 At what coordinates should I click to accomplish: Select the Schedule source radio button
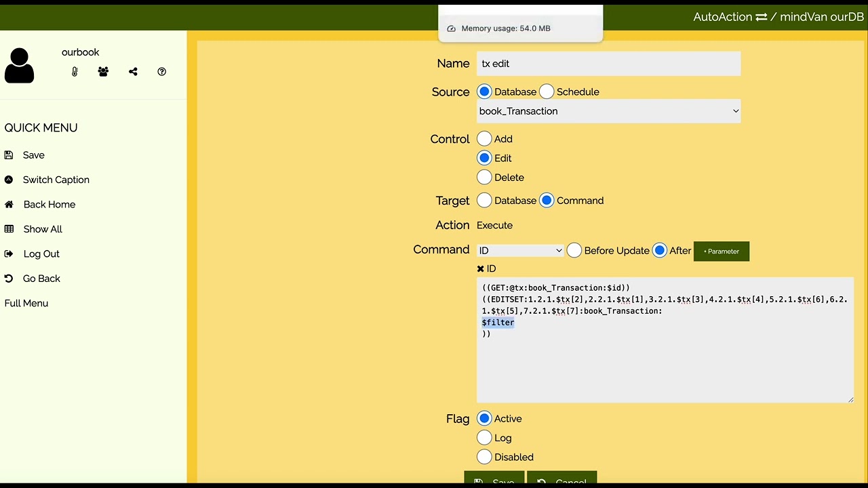(x=547, y=91)
